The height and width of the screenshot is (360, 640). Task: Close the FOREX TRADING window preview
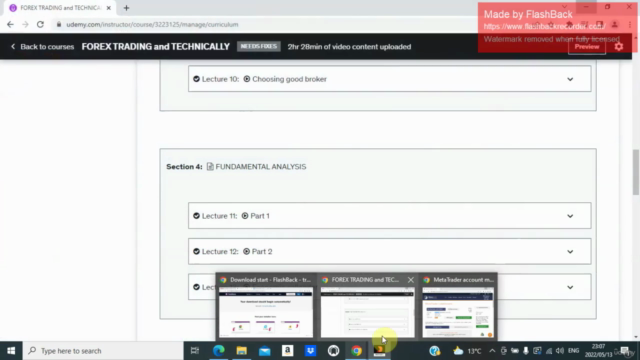[411, 280]
